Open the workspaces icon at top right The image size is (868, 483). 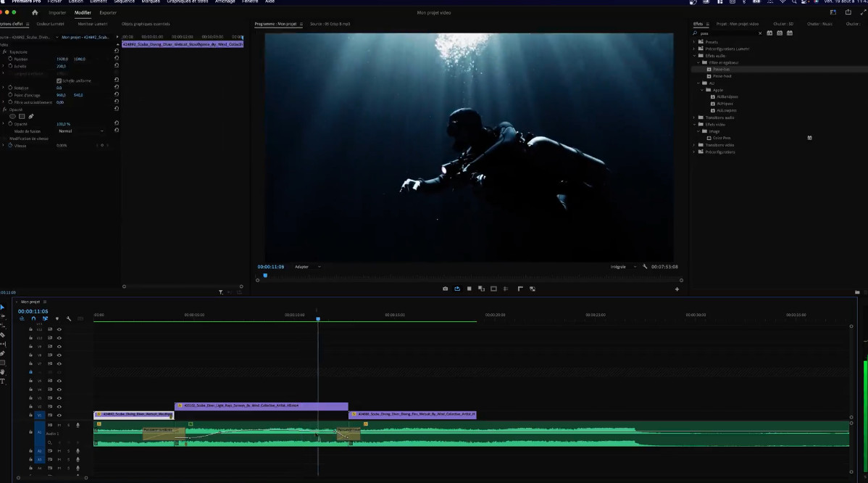tap(833, 13)
